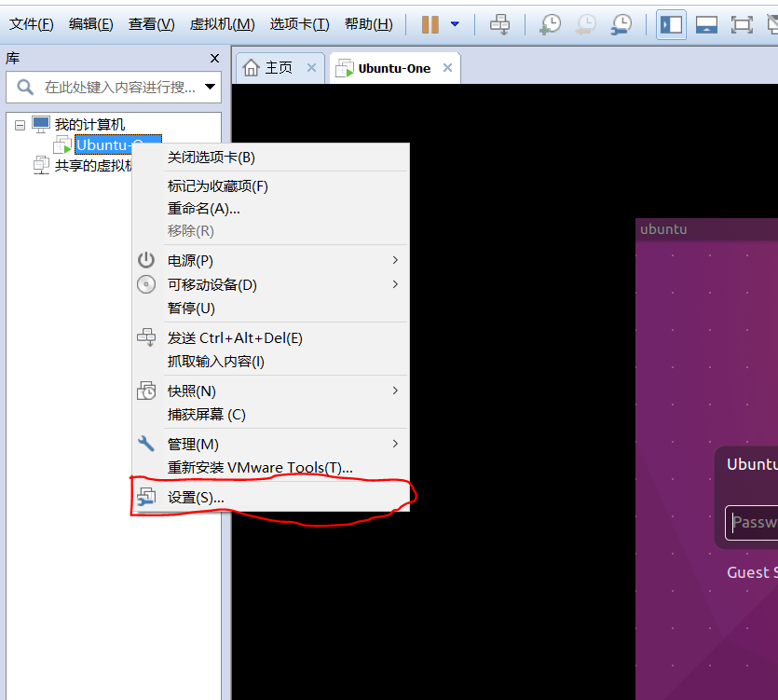This screenshot has height=700, width=778.
Task: Close the 库 library panel
Action: pos(214,59)
